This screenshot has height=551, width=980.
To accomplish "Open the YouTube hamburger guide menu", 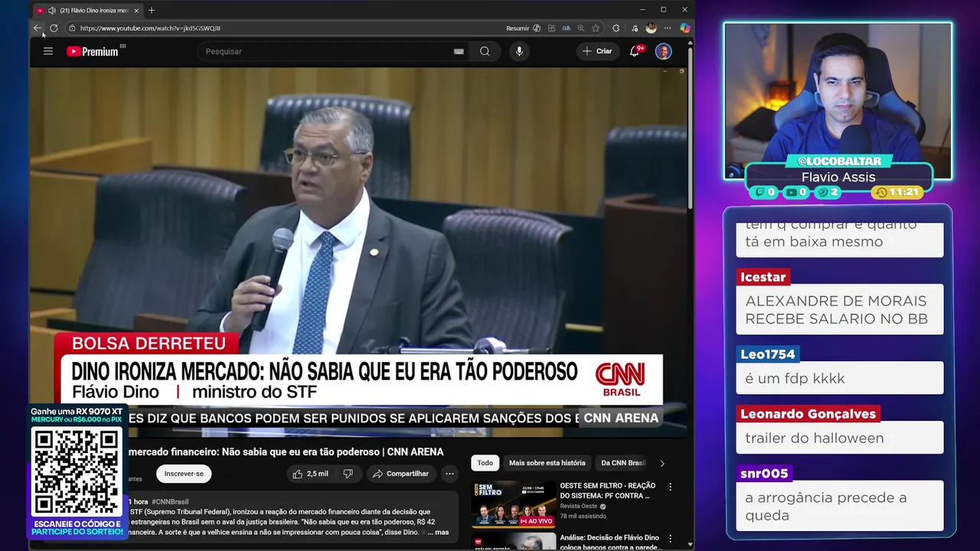I will click(48, 51).
